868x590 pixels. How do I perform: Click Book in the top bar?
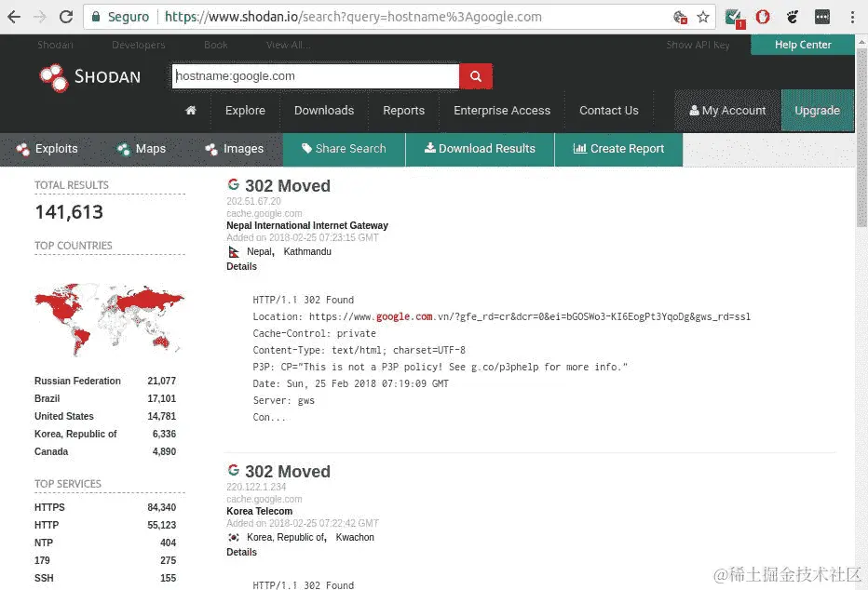click(215, 45)
